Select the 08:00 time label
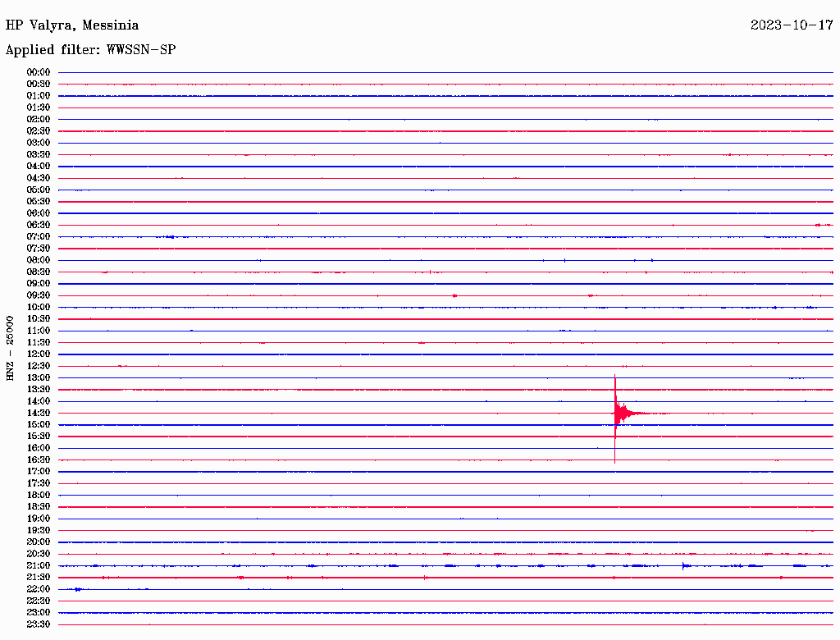 [39, 260]
